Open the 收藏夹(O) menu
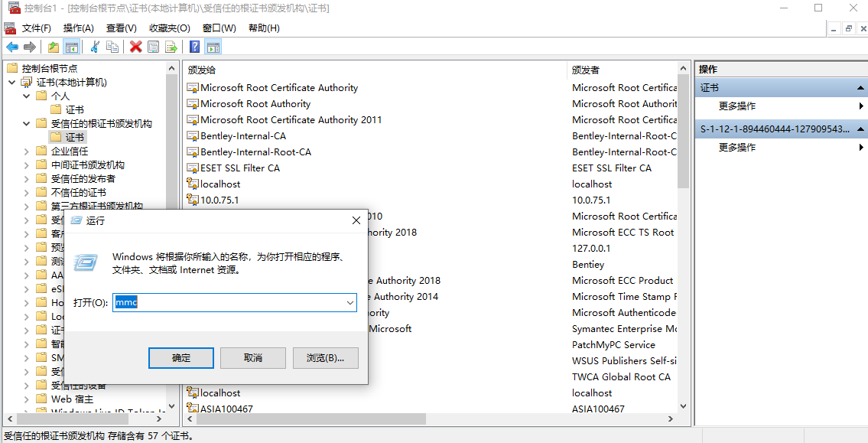868x443 pixels. (x=169, y=28)
